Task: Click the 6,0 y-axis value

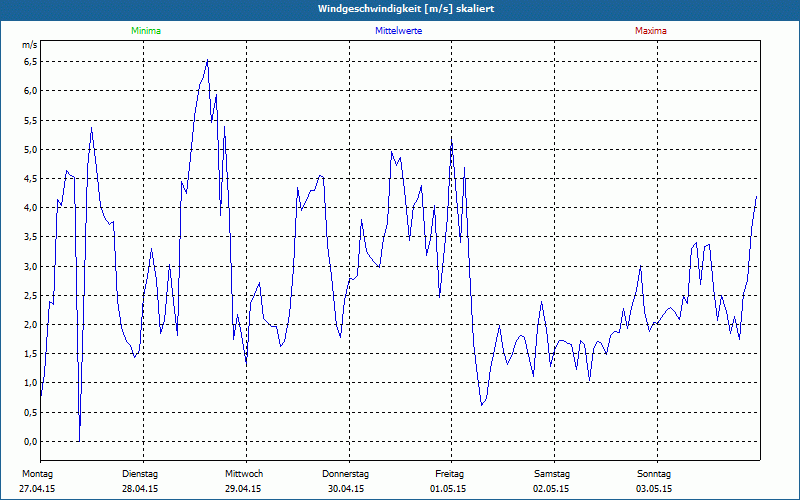Action: [x=31, y=91]
